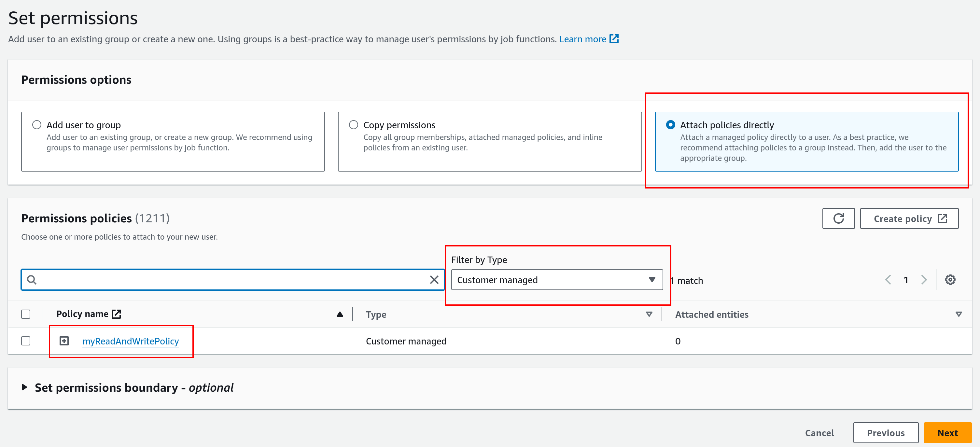Click the attached entities value 0
980x447 pixels.
(x=678, y=341)
